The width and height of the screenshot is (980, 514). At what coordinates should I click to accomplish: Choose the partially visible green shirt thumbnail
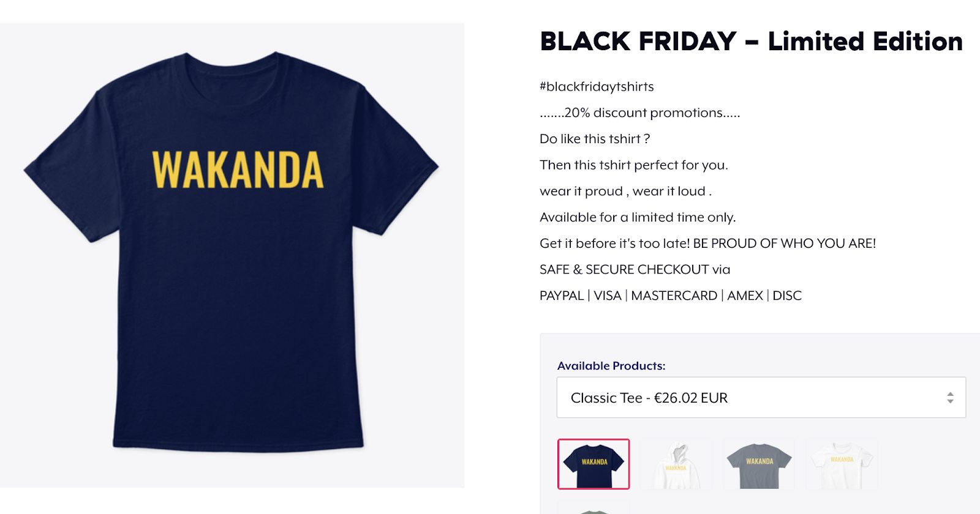[594, 508]
